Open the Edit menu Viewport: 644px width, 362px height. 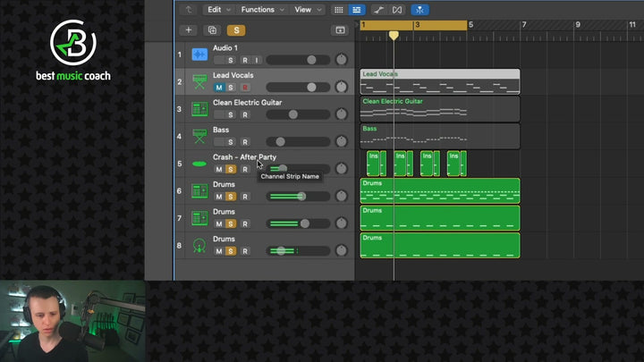click(x=218, y=10)
